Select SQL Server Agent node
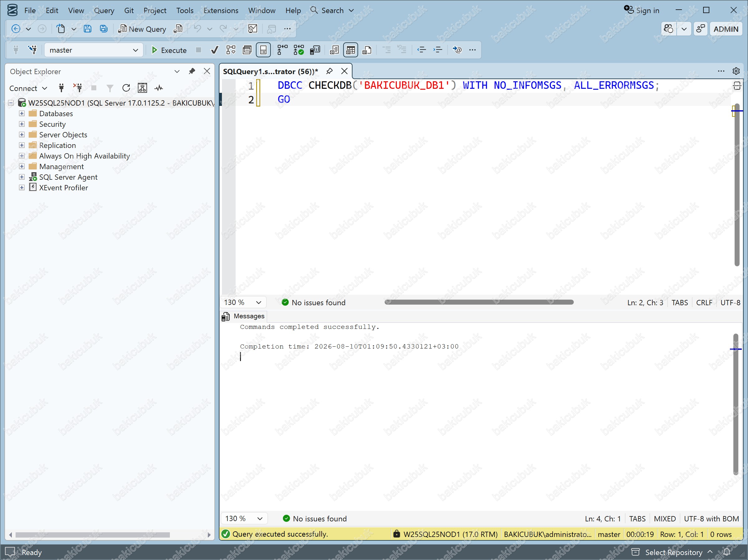The width and height of the screenshot is (748, 560). [68, 177]
